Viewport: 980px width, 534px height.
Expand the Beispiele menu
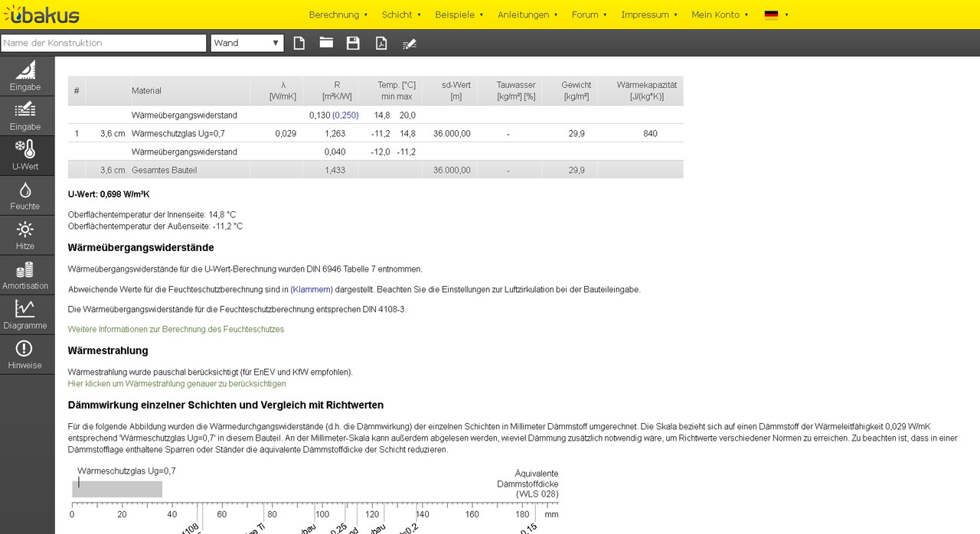pos(459,15)
